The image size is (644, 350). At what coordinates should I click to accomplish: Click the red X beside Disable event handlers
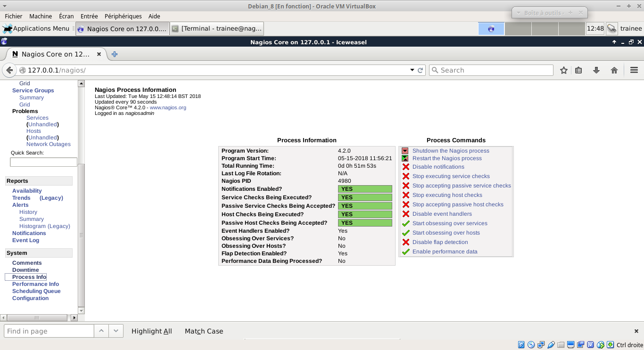tap(405, 214)
